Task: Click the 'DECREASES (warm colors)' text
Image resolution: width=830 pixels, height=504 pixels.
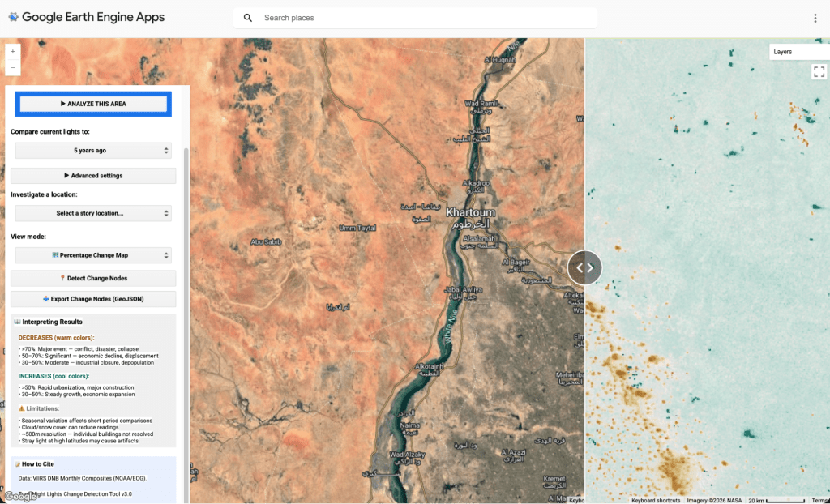Action: (x=56, y=338)
